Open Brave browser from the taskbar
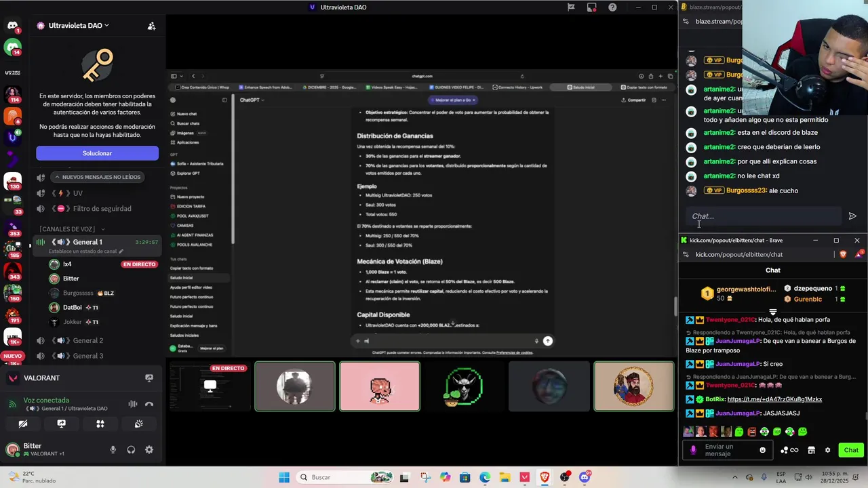Viewport: 868px width, 488px height. pyautogui.click(x=545, y=477)
